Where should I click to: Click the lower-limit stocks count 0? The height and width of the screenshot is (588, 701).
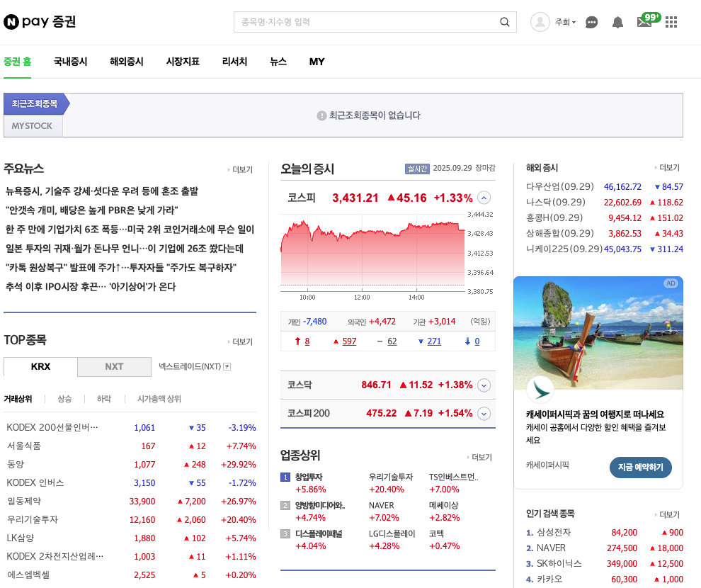click(x=477, y=341)
